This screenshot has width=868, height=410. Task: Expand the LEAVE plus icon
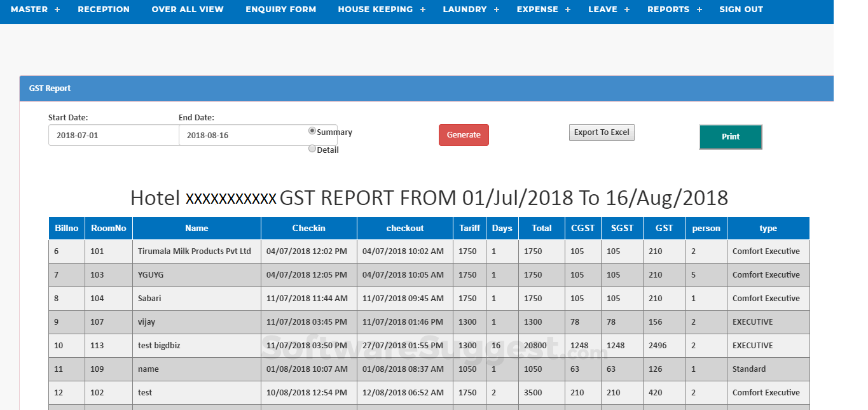pos(627,10)
